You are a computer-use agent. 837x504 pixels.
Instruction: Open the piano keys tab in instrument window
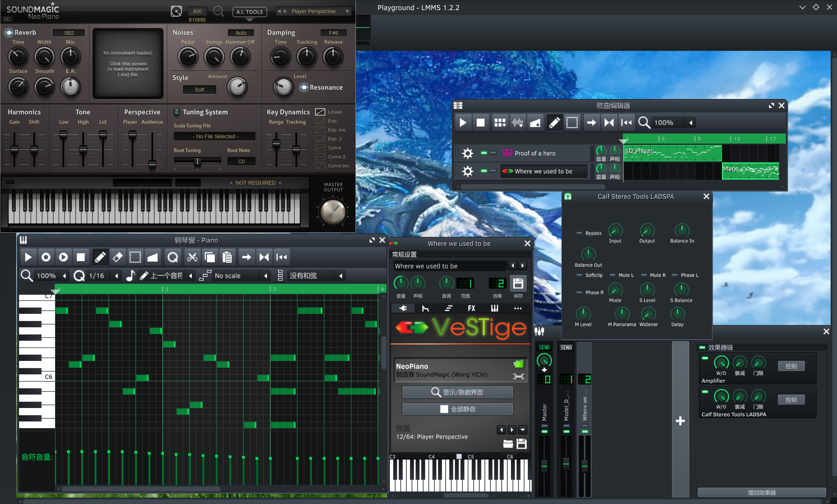coord(494,308)
